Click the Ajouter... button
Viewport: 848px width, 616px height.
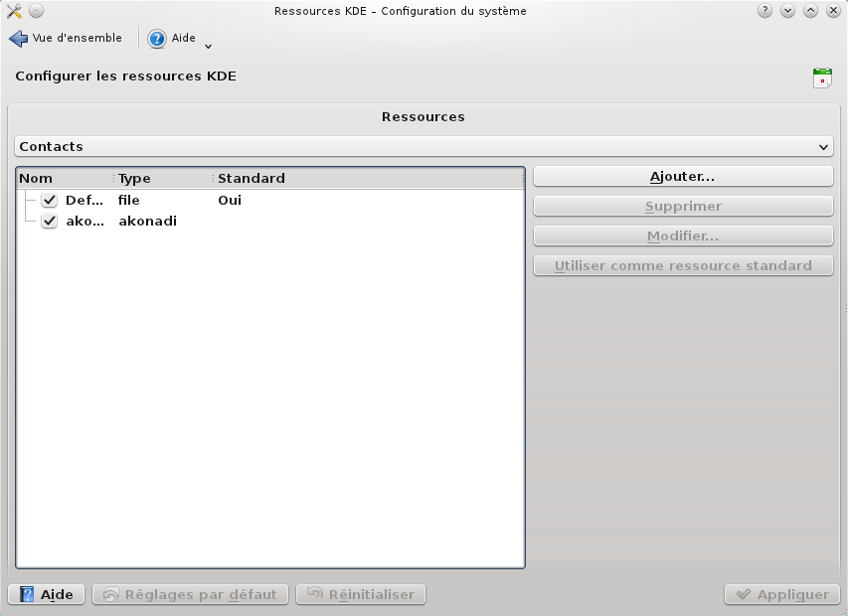[683, 177]
